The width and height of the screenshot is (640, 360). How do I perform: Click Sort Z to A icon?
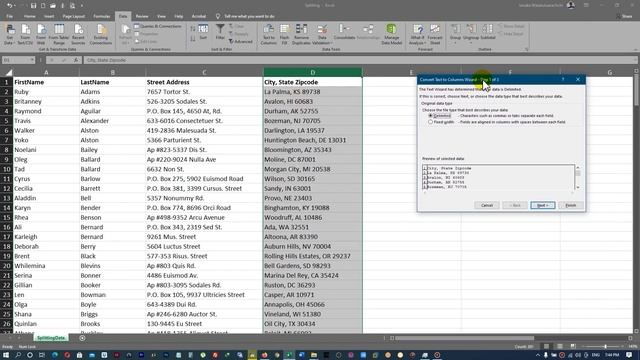[193, 39]
